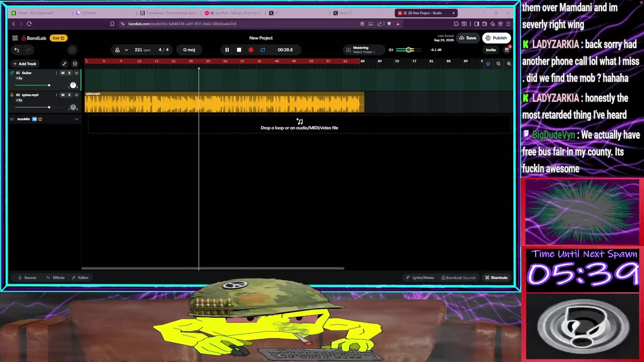Undo the last action
The width and height of the screenshot is (644, 362).
tap(17, 50)
